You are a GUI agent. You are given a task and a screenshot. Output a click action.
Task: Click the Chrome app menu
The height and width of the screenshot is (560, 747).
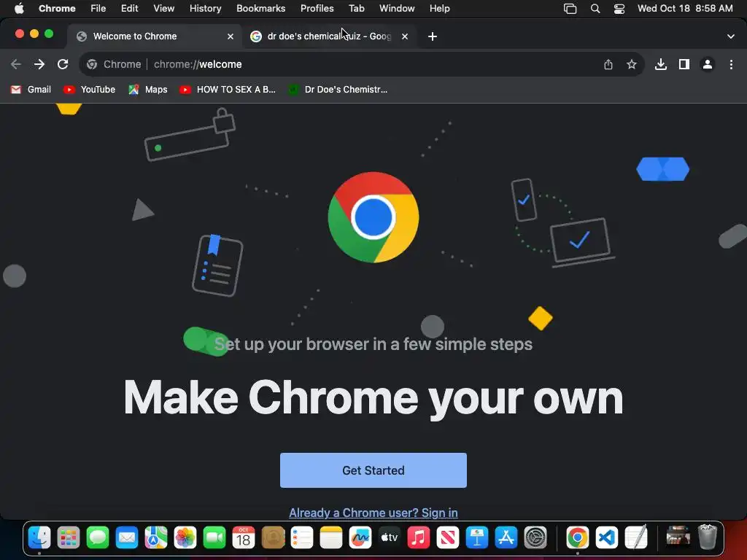[57, 9]
